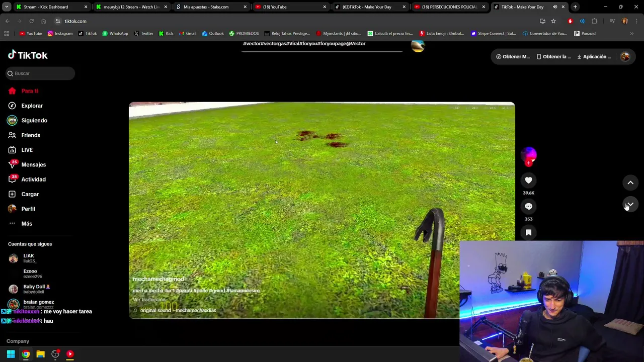Switch to Mis apuestas - Stake.com tab
This screenshot has width=644, height=362.
pyautogui.click(x=211, y=7)
